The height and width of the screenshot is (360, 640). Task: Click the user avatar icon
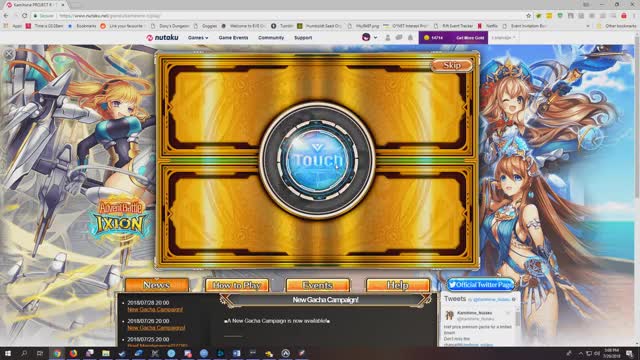pyautogui.click(x=366, y=37)
